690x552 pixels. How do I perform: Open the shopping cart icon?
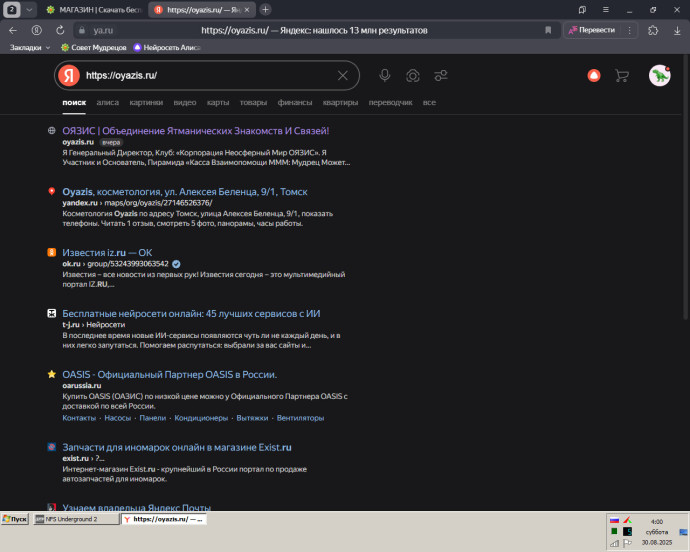[x=622, y=76]
